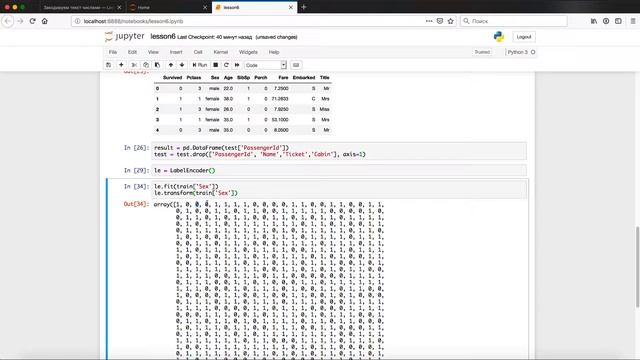Screen dimensions: 640x360
Task: Click the Title column header
Action: [x=324, y=78]
